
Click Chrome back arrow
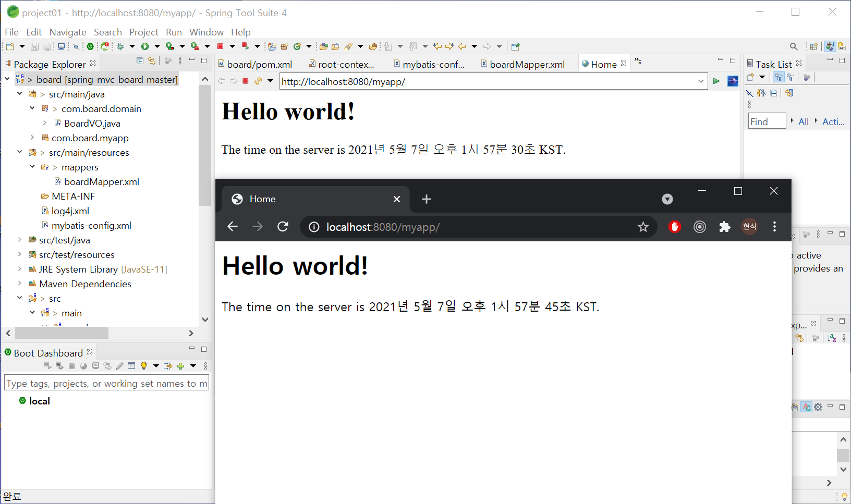pos(233,227)
